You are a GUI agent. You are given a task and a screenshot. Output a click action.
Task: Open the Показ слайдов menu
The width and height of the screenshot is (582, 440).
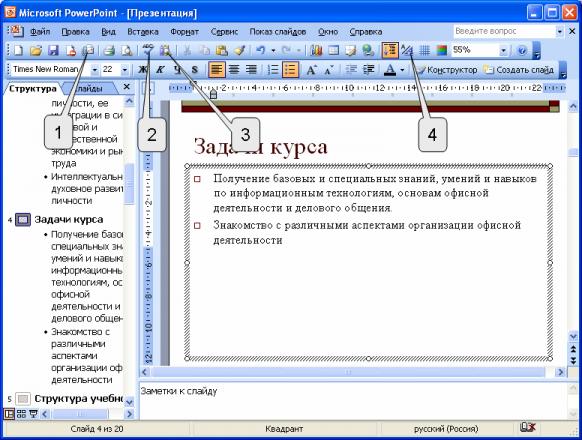click(278, 32)
